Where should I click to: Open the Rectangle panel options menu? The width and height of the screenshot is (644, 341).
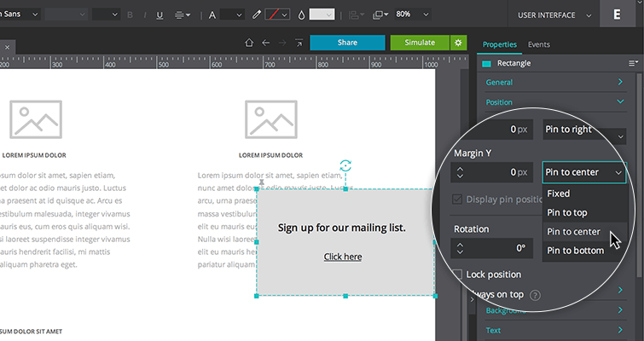[633, 63]
